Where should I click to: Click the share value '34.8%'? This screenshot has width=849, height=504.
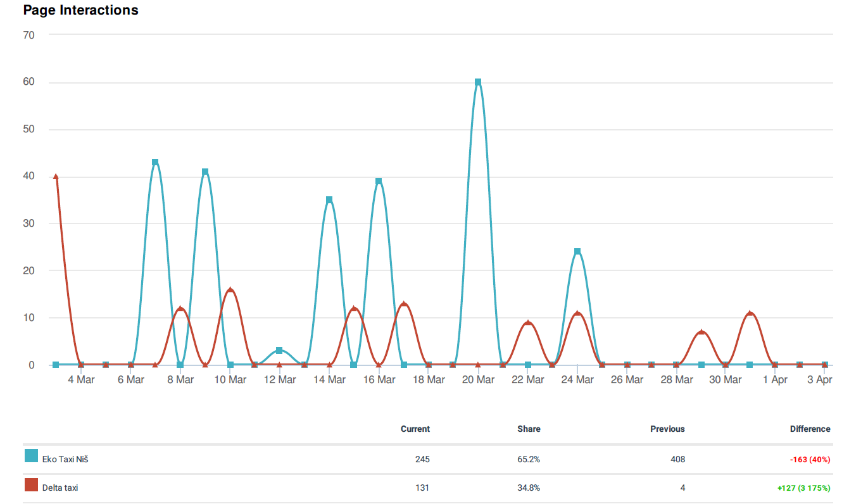[x=529, y=488]
